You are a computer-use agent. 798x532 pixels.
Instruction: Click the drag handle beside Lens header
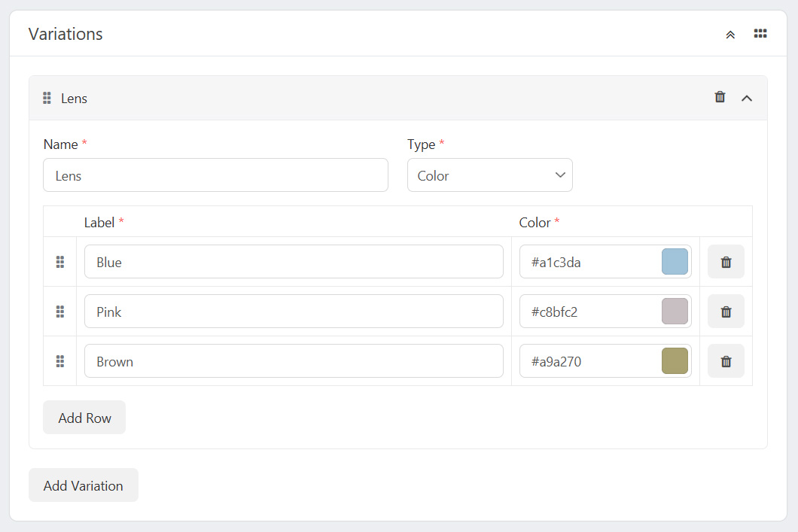pos(47,98)
